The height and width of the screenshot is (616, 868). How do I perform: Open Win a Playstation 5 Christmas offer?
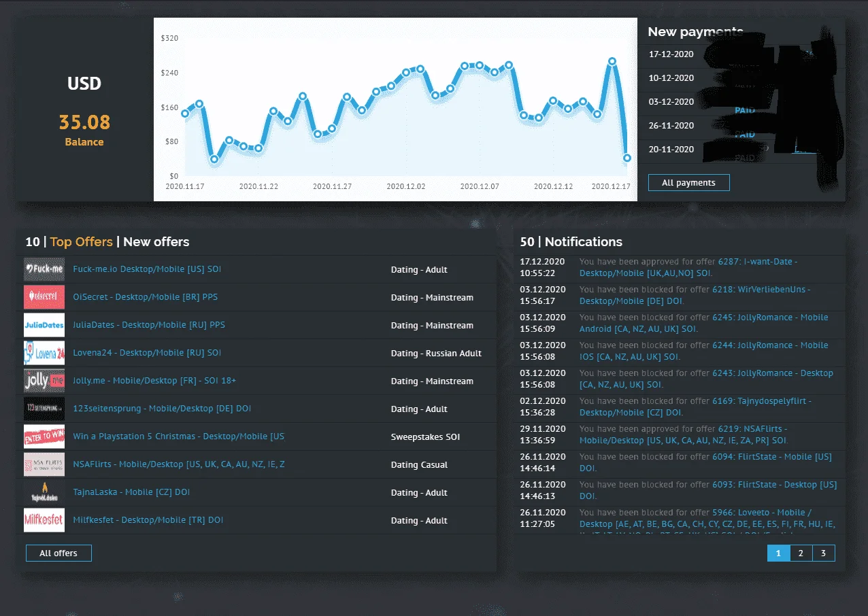point(179,437)
